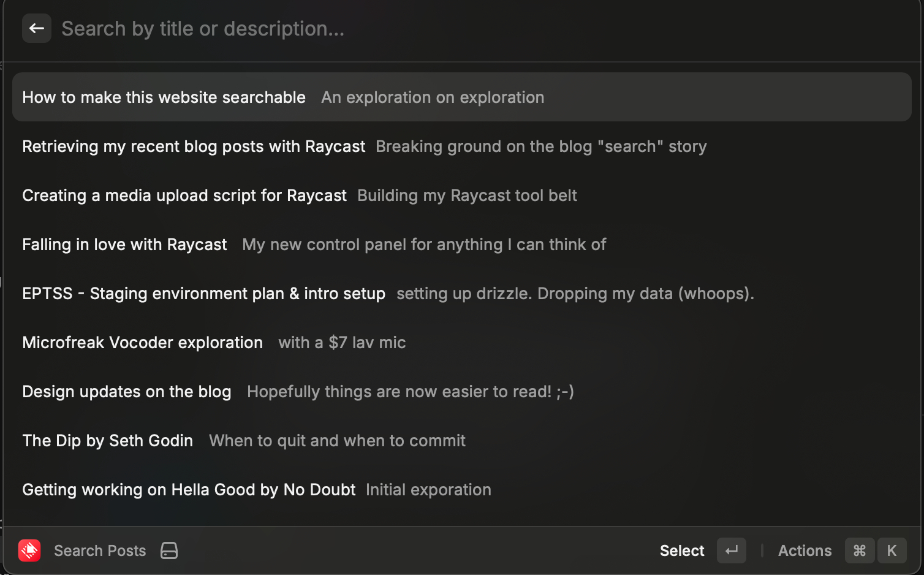Click "When to quit and when to commit" description
Screen dimensions: 924x575
point(337,441)
